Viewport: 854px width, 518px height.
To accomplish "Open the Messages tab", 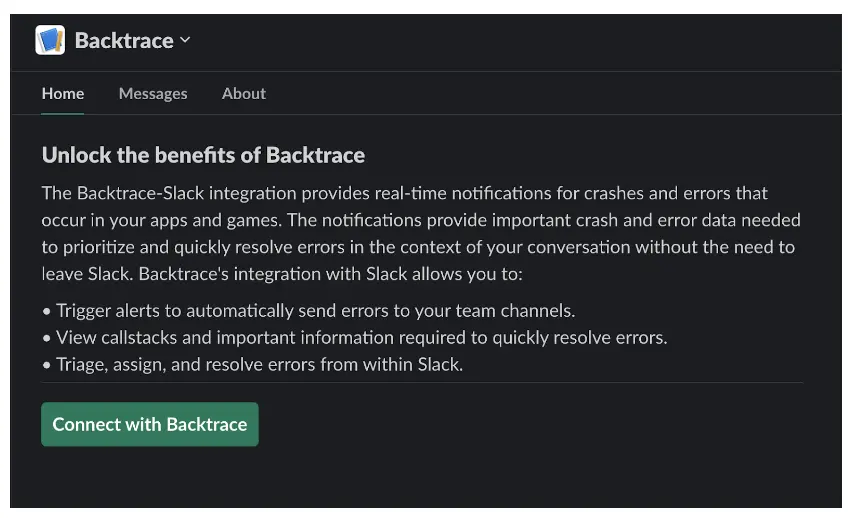I will (x=153, y=93).
